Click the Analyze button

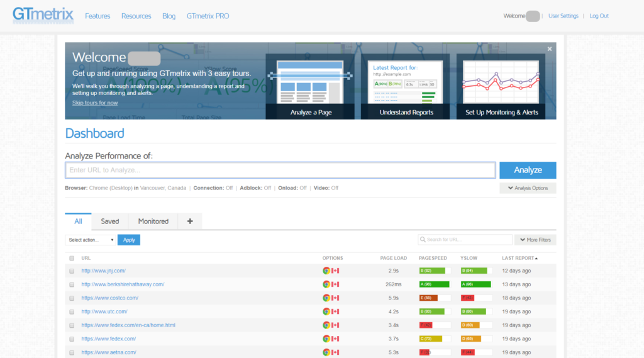click(x=528, y=170)
